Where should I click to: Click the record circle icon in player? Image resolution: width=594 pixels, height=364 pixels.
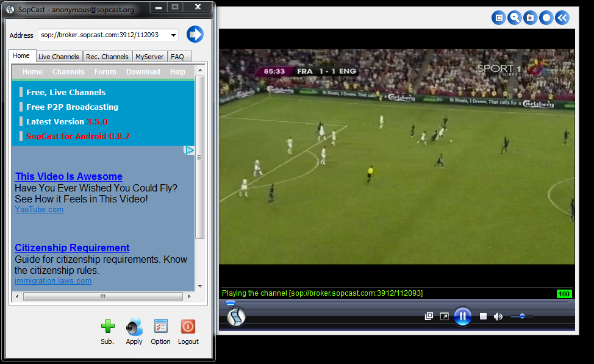546,18
